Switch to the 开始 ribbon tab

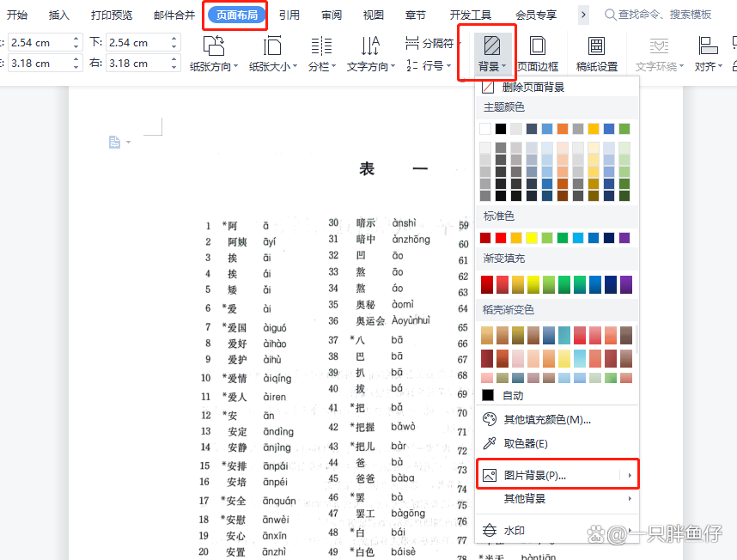coord(19,14)
